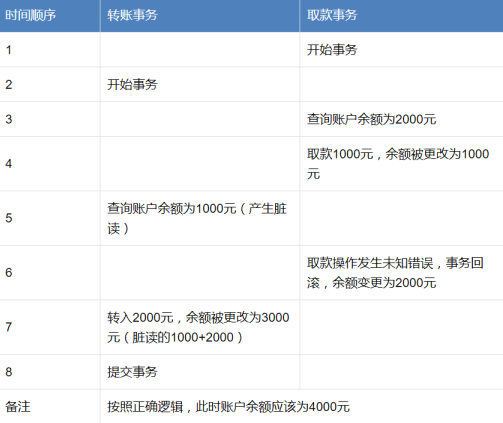This screenshot has height=423, width=503.
Task: Click the note "按照正确逻辑，此时账户余额应该为4000元"
Action: 228,407
